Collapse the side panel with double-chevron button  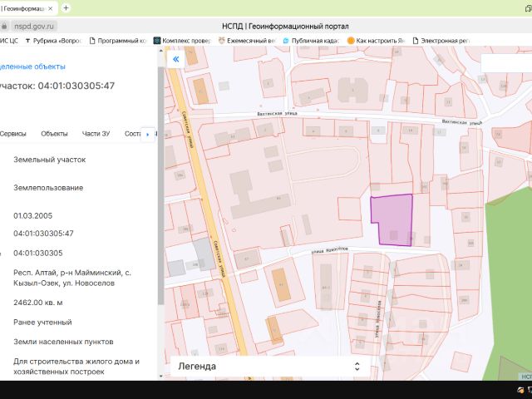(175, 59)
